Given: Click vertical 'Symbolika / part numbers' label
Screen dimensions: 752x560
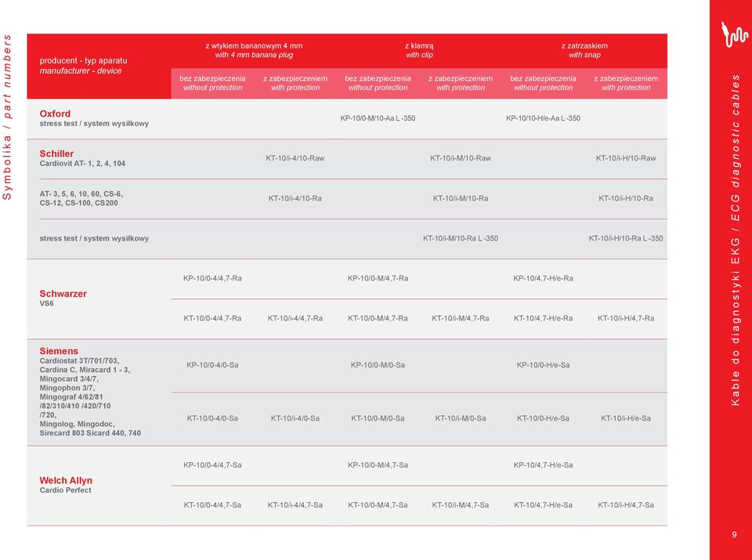Looking at the screenshot, I should pos(7,117).
